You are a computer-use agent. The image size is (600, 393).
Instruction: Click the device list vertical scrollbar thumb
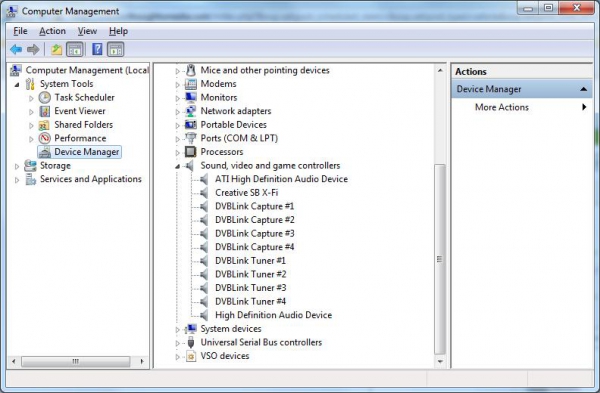[440, 259]
